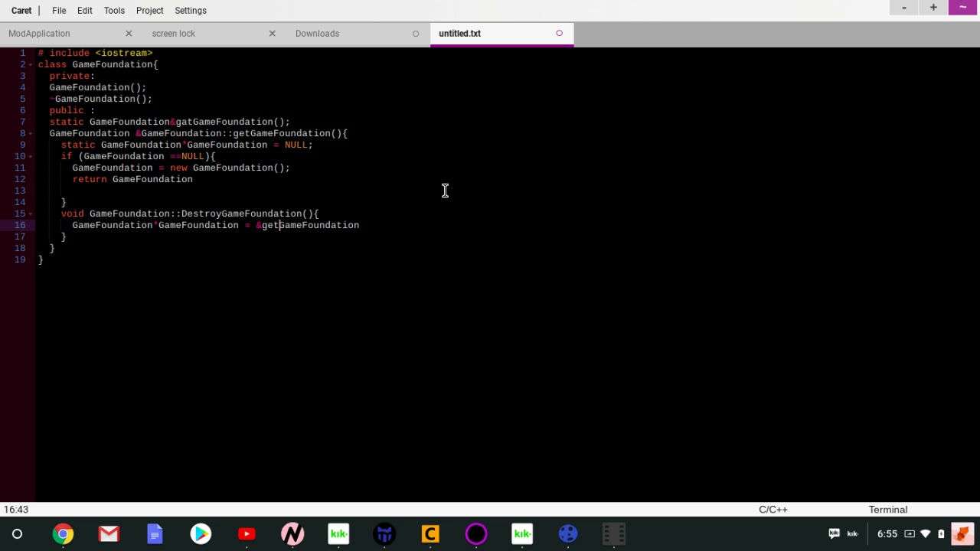Click the small Kik text tray icon
980x551 pixels.
click(x=852, y=533)
